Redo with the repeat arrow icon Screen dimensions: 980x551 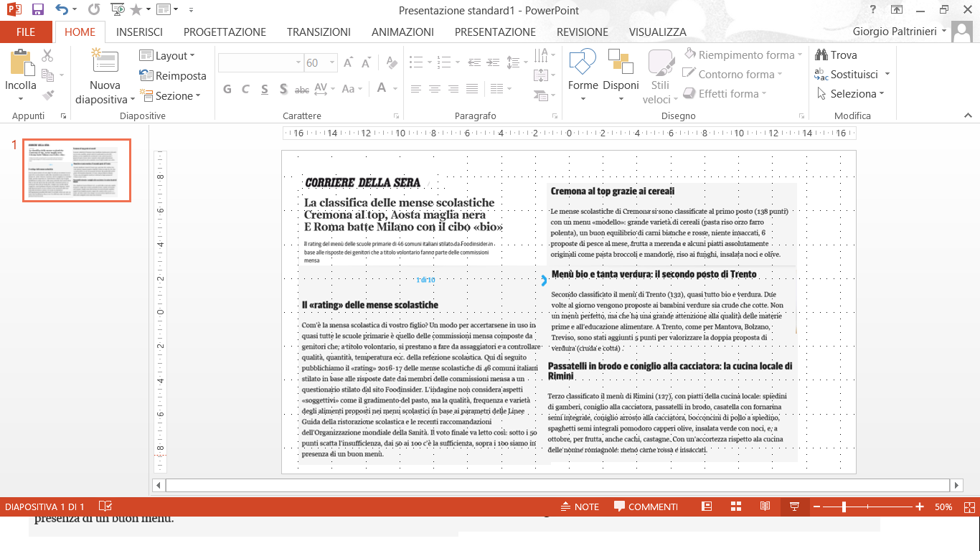(x=94, y=10)
